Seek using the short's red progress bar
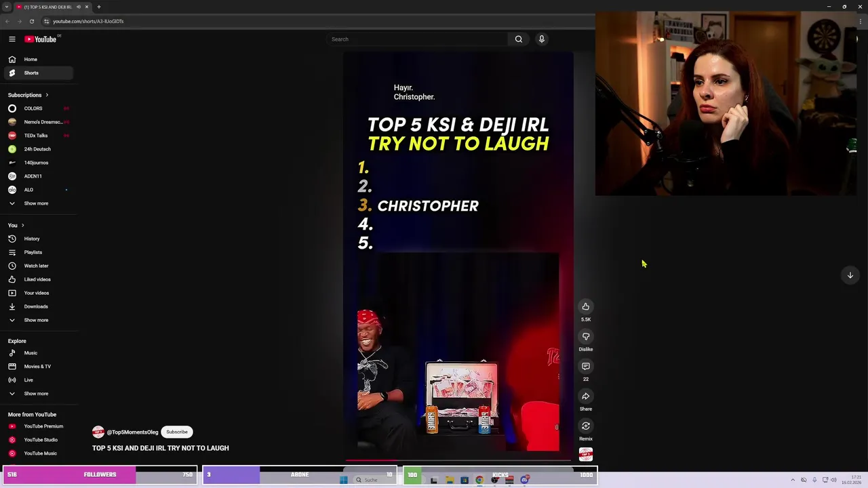Viewport: 868px width, 488px height. [x=458, y=460]
